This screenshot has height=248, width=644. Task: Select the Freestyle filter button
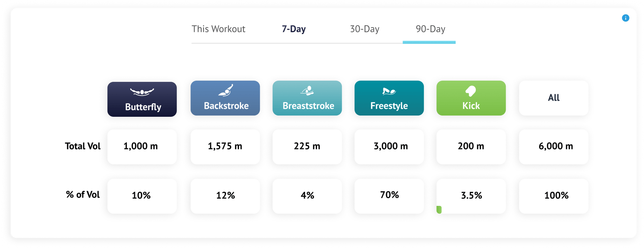tap(389, 98)
